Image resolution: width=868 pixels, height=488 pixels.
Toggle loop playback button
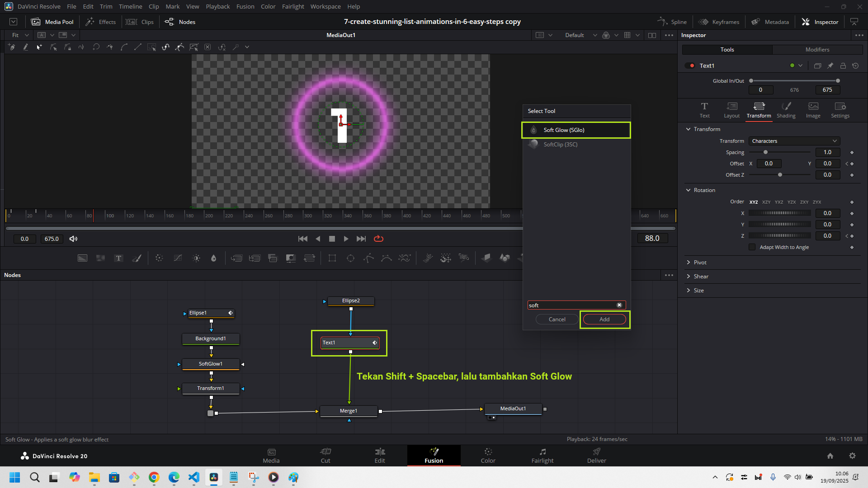tap(378, 239)
